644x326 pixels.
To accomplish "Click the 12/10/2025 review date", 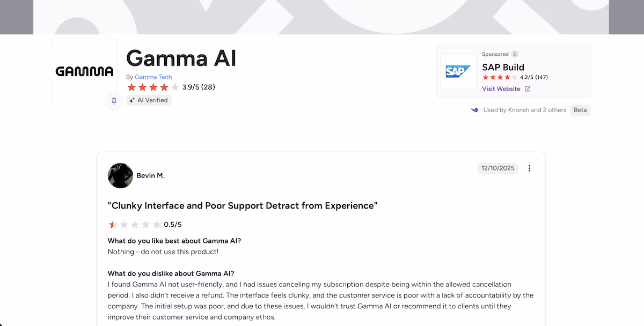I will (x=498, y=168).
